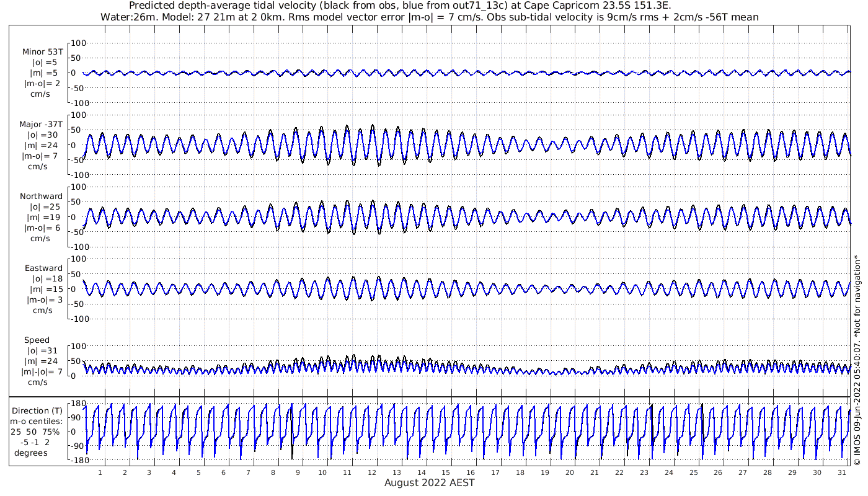The height and width of the screenshot is (496, 868).
Task: Select day 12 on the date axis
Action: coord(372,472)
